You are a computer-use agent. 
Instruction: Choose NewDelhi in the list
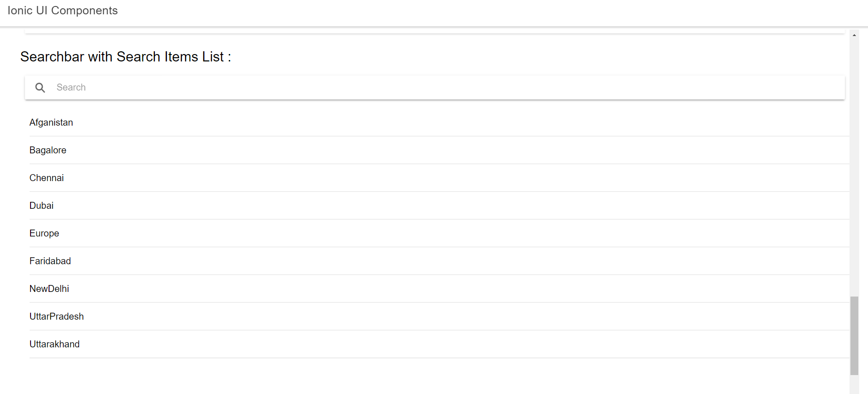tap(49, 289)
